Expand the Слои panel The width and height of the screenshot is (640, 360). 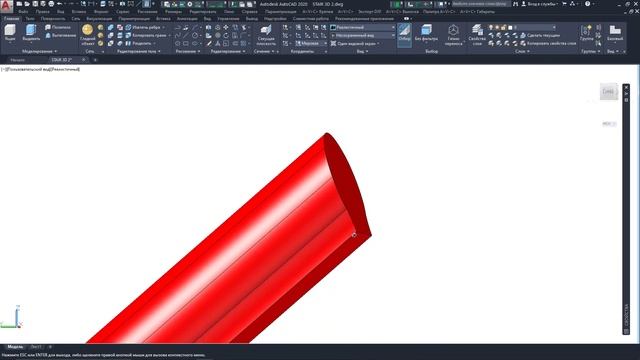[522, 51]
